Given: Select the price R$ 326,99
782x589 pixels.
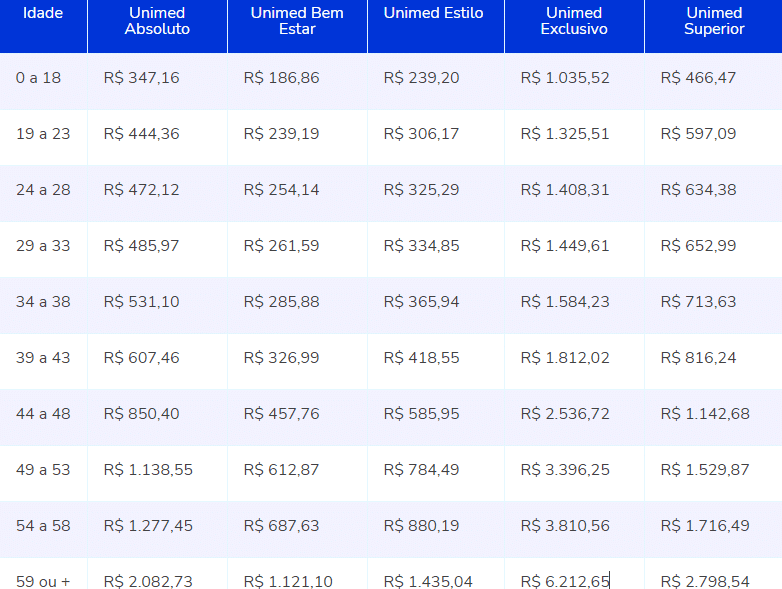Looking at the screenshot, I should point(282,358).
